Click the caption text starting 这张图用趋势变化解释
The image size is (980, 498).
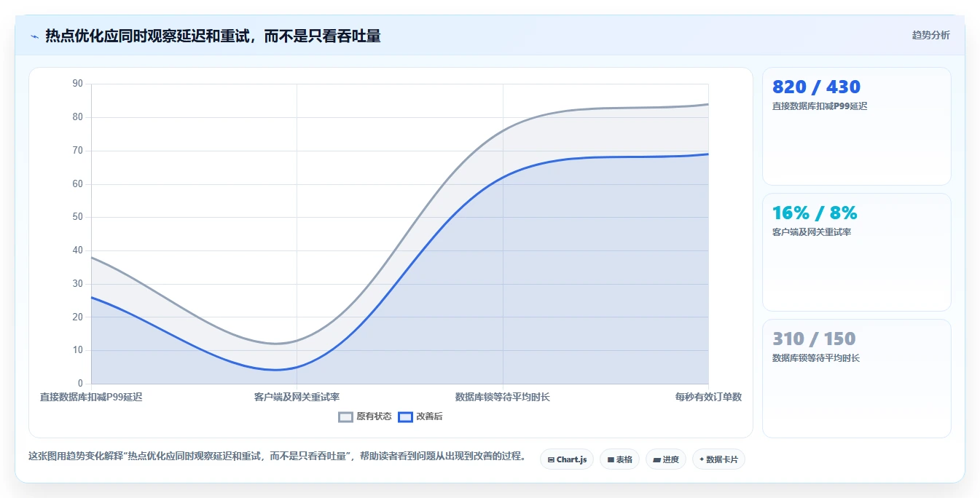click(x=277, y=456)
